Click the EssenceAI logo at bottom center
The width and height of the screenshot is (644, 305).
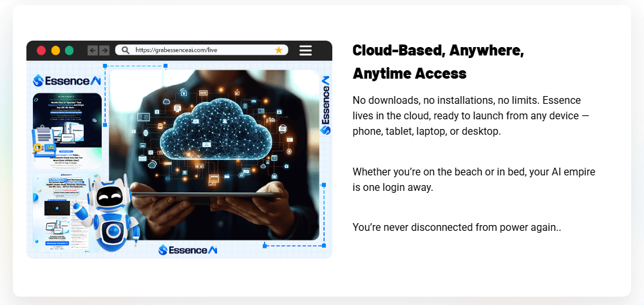pyautogui.click(x=188, y=250)
